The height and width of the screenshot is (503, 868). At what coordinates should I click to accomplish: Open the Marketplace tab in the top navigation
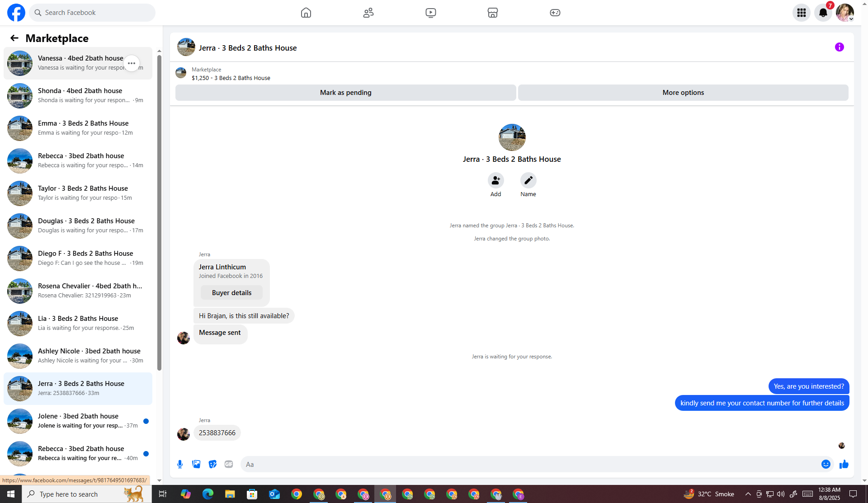(x=492, y=13)
